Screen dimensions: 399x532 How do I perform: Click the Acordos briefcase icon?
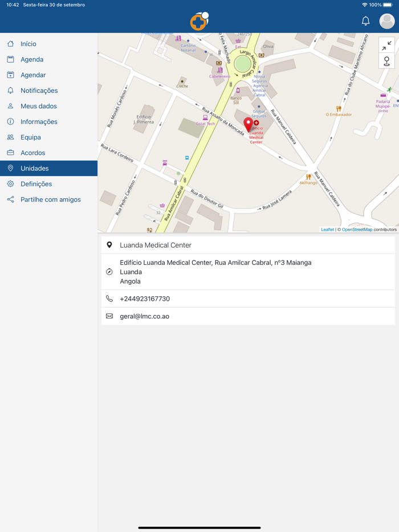point(10,153)
